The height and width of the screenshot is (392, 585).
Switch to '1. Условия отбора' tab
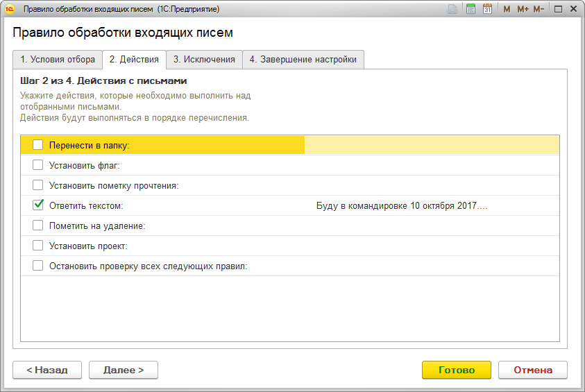tap(58, 60)
